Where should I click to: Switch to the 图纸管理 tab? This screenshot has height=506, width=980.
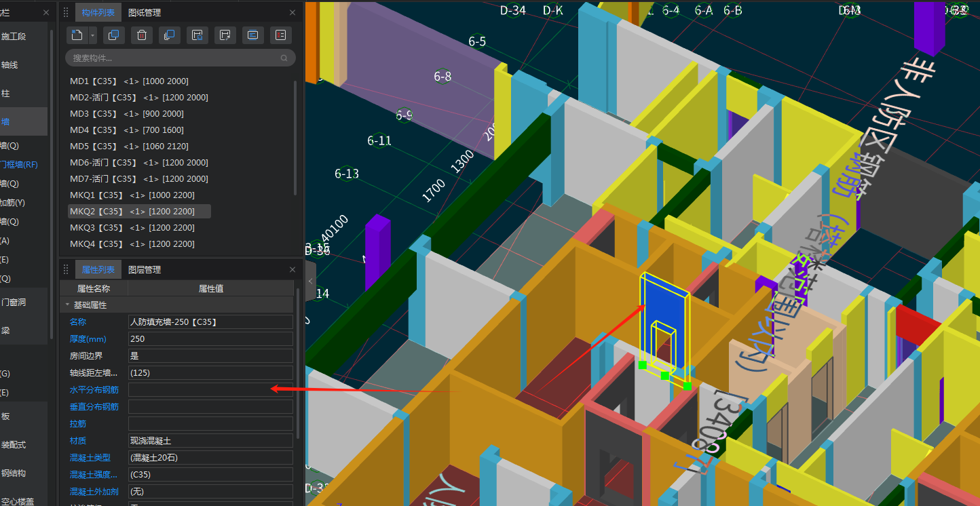click(x=145, y=12)
